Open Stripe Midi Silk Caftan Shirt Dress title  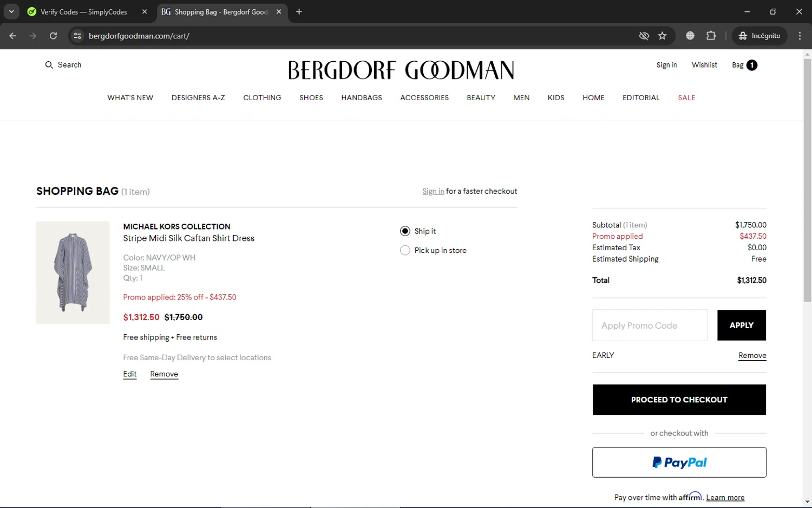pyautogui.click(x=188, y=238)
